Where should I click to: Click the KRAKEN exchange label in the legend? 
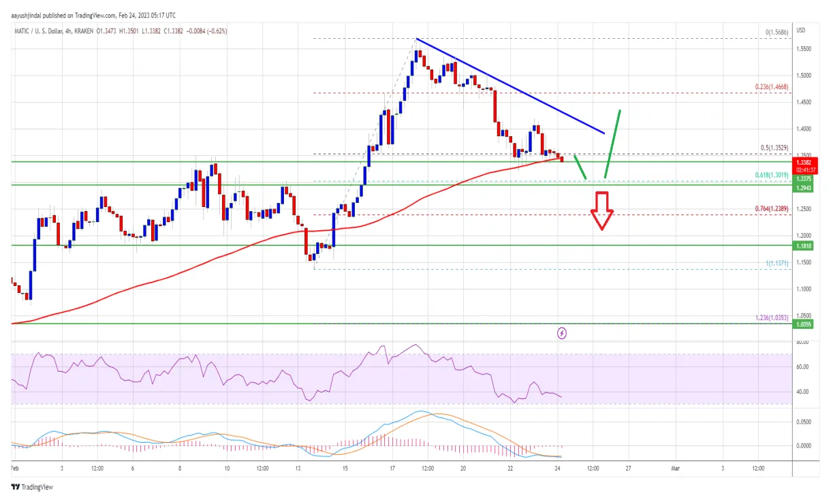84,31
